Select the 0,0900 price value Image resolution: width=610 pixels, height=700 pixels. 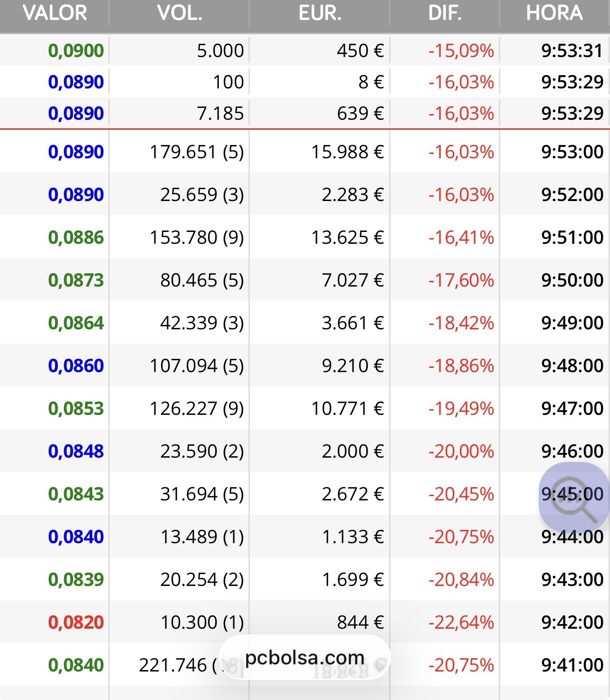(x=76, y=50)
